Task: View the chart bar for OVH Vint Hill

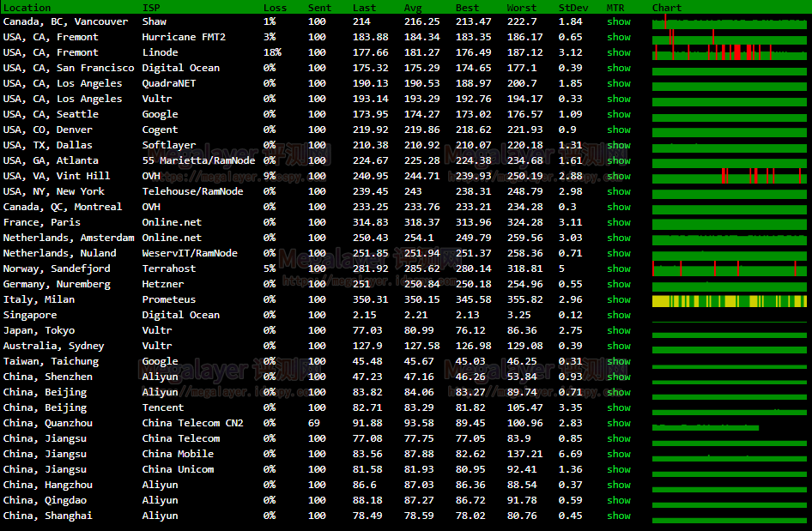Action: tap(730, 177)
